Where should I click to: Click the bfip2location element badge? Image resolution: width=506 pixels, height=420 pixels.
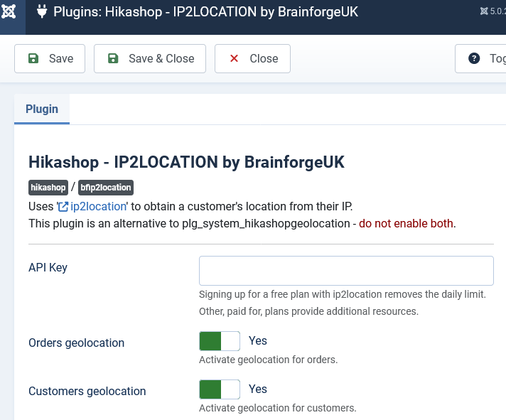click(x=105, y=188)
